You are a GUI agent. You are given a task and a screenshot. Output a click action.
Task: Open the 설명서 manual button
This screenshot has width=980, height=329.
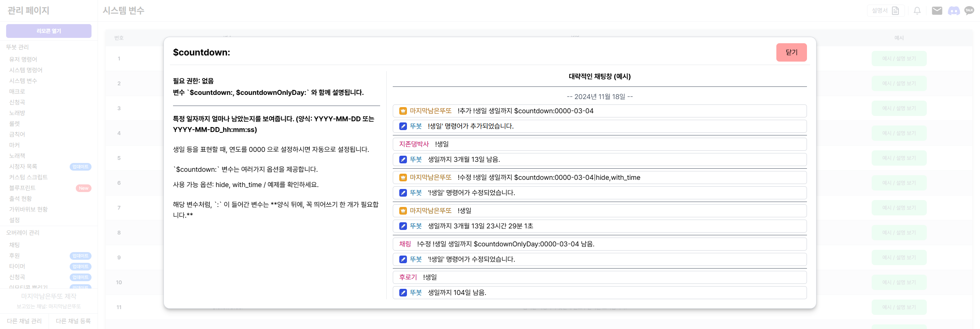tap(885, 11)
